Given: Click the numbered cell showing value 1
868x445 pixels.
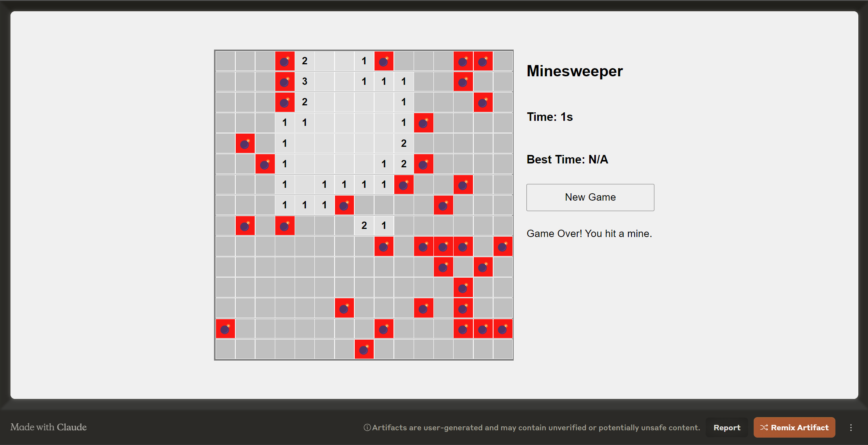Looking at the screenshot, I should (x=364, y=61).
